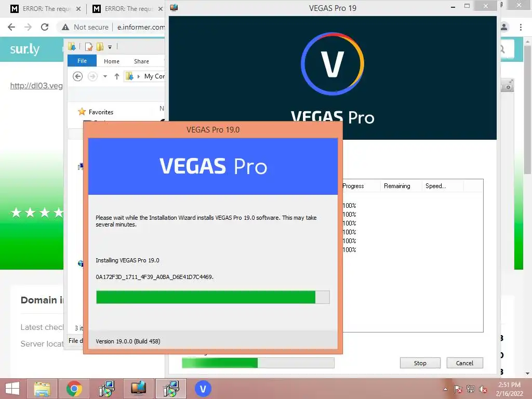Reload the page in Chrome

point(45,27)
